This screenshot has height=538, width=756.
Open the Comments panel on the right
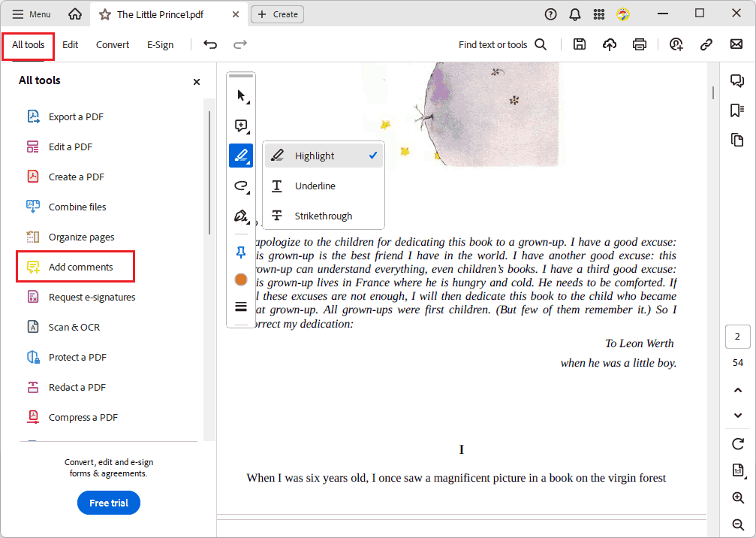[738, 80]
